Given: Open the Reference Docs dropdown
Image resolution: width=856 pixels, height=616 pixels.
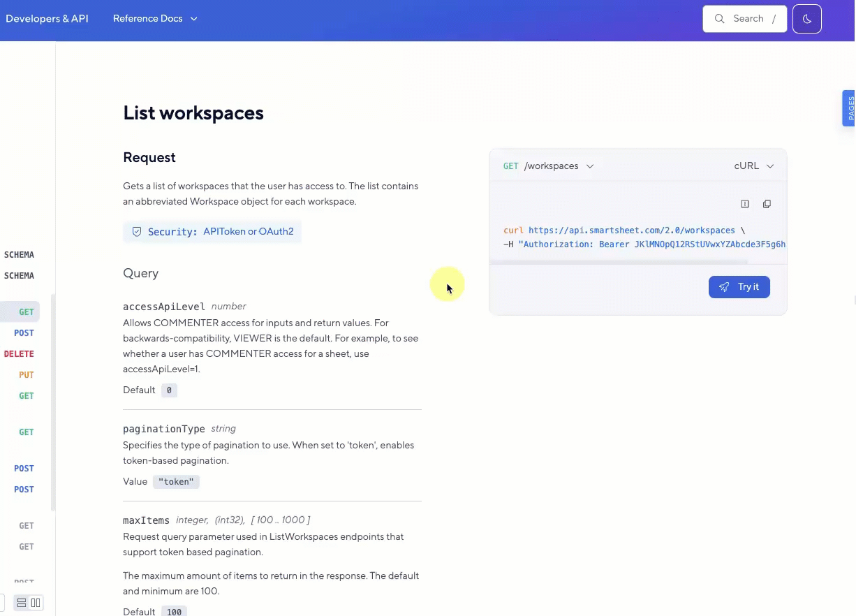Looking at the screenshot, I should (155, 19).
